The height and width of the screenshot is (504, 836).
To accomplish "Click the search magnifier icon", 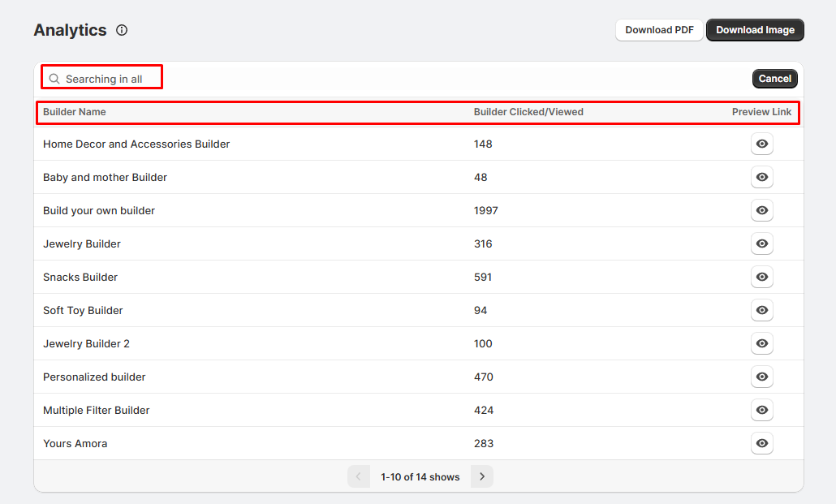I will 54,79.
